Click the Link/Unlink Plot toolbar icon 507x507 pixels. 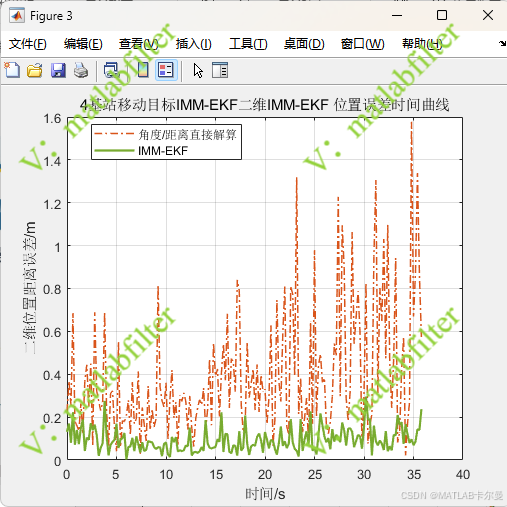pos(111,70)
